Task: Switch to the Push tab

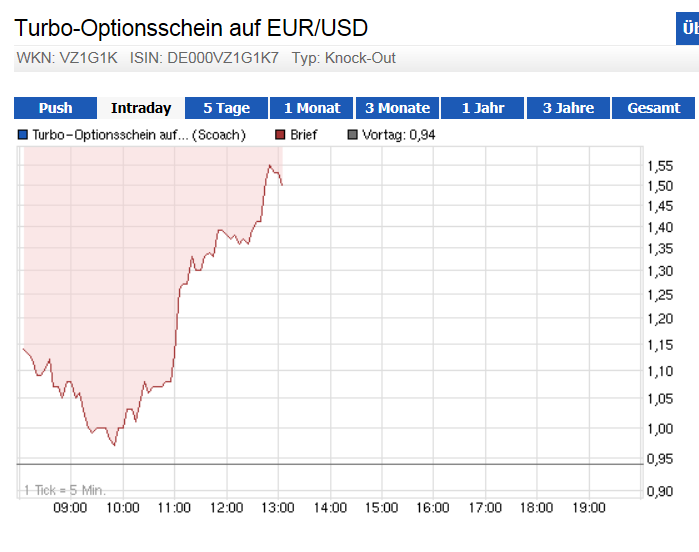Action: click(x=55, y=108)
